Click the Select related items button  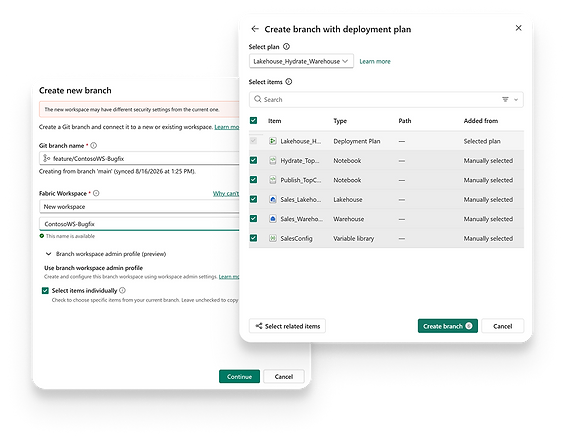click(287, 326)
